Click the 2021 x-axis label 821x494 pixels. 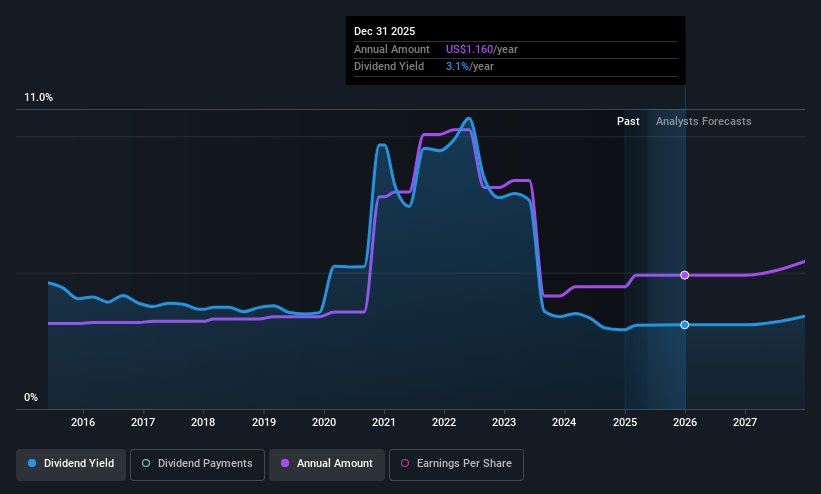tap(384, 422)
